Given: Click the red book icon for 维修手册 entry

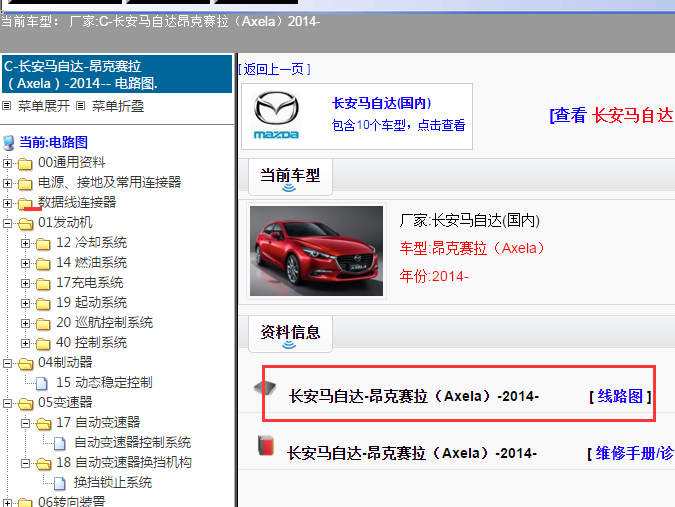Looking at the screenshot, I should click(266, 445).
